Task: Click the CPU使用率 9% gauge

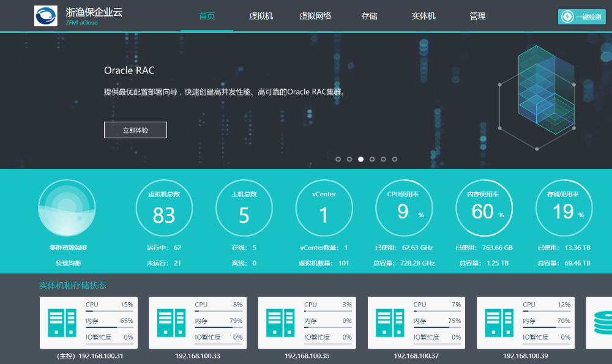Action: coord(404,208)
